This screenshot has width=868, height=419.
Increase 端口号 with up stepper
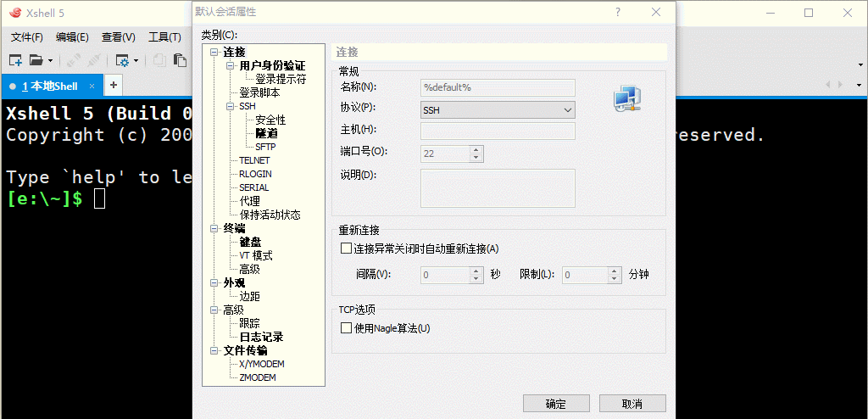click(x=476, y=149)
